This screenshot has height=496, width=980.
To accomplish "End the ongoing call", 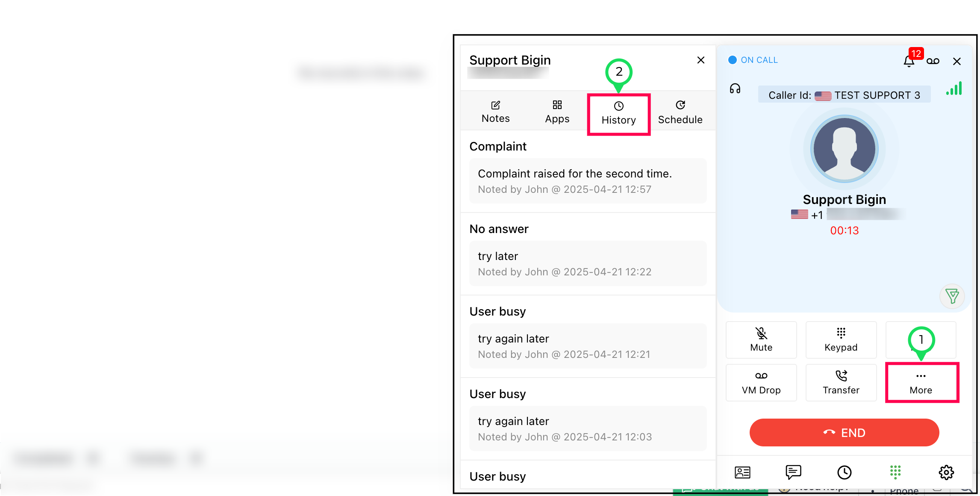I will pyautogui.click(x=844, y=433).
